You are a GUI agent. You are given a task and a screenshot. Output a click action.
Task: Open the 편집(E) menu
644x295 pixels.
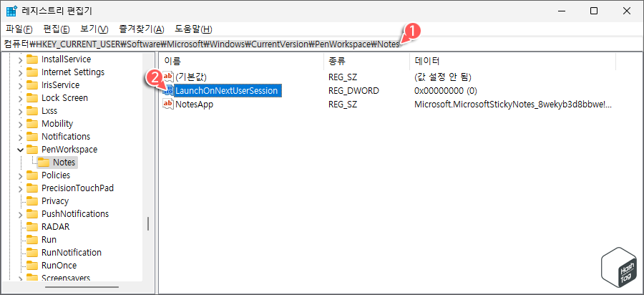[x=57, y=29]
